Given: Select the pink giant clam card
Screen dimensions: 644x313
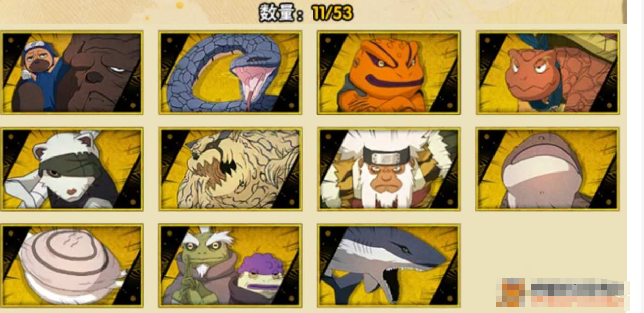Looking at the screenshot, I should 72,265.
